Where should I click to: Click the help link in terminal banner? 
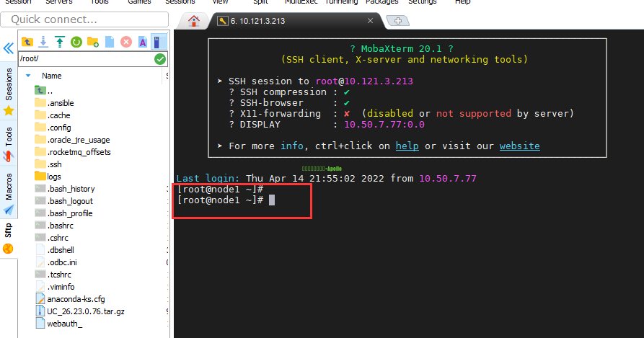407,146
